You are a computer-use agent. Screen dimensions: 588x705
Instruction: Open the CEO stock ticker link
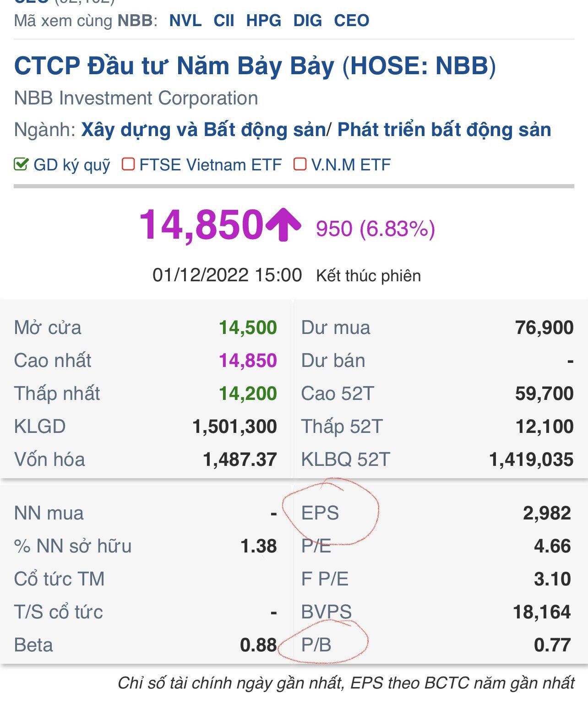[x=352, y=21]
